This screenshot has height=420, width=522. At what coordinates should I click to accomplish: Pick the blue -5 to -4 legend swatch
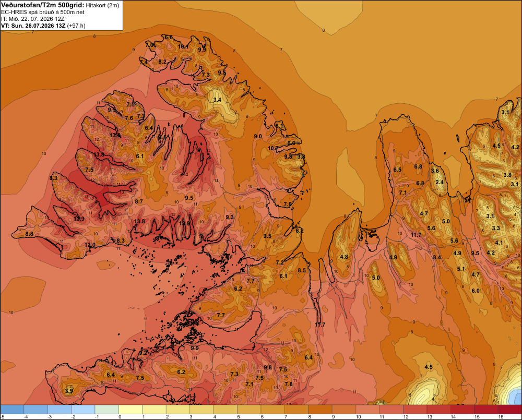tap(12, 410)
